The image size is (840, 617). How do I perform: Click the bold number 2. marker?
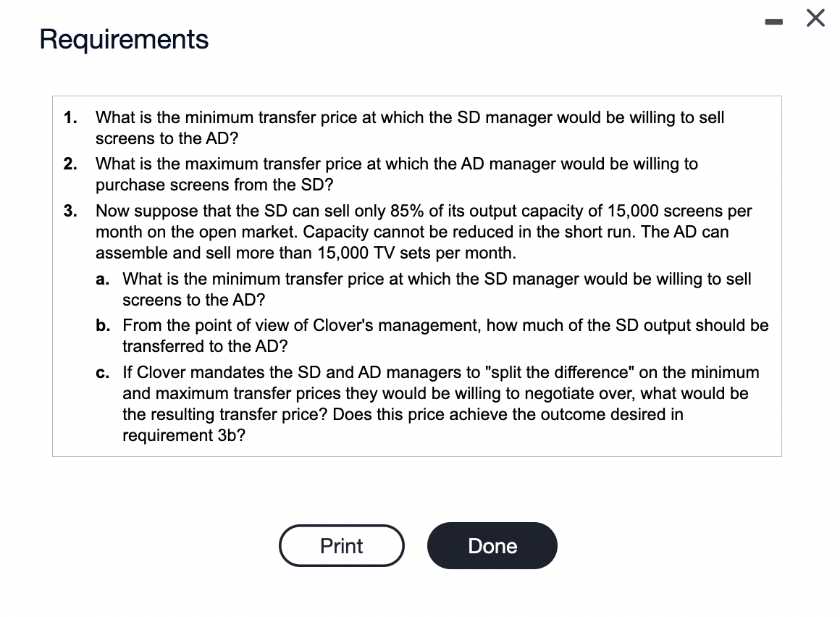click(70, 164)
